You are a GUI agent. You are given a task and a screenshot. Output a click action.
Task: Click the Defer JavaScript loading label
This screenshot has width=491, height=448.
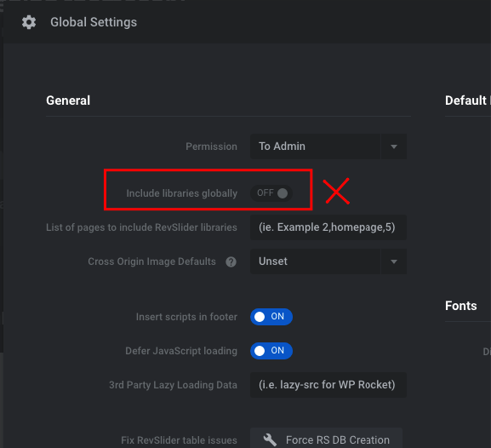coord(181,351)
